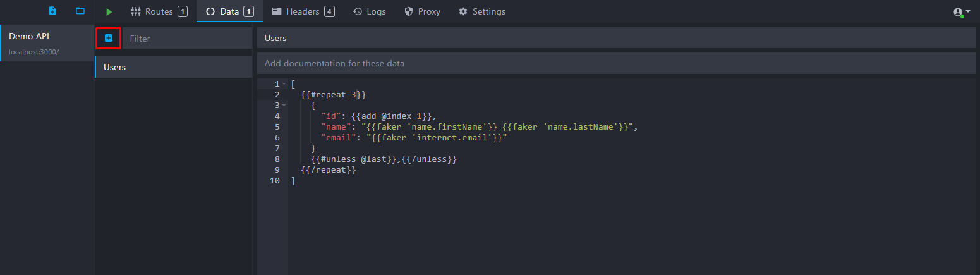The width and height of the screenshot is (980, 275).
Task: Switch to the Routes tab
Action: tap(159, 11)
